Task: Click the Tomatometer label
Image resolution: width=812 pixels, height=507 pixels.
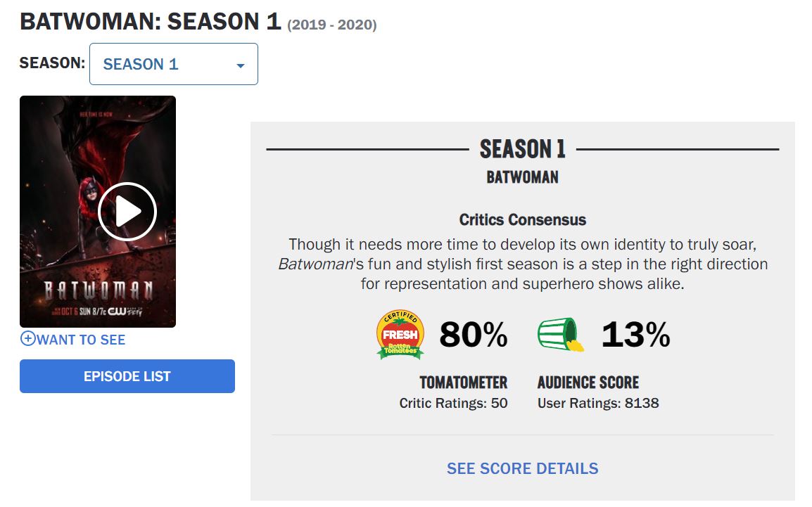Action: tap(463, 383)
